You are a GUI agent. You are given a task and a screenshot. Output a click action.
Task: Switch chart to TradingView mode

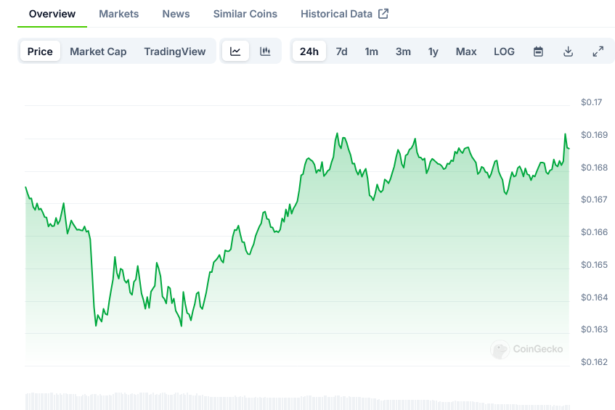tap(174, 51)
